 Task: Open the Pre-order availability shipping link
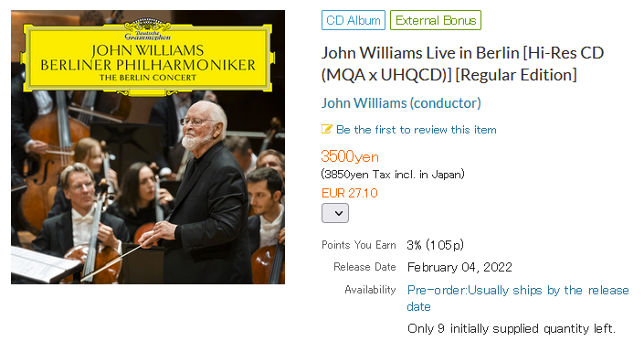click(518, 298)
